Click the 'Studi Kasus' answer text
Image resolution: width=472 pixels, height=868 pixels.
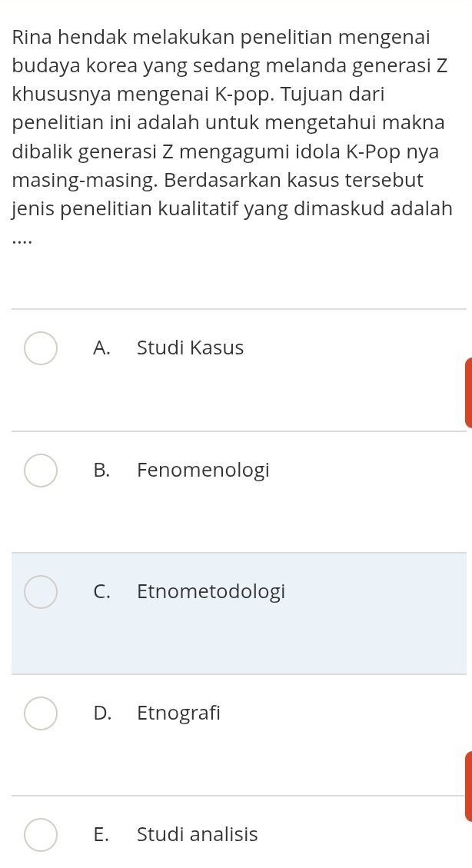pyautogui.click(x=191, y=348)
